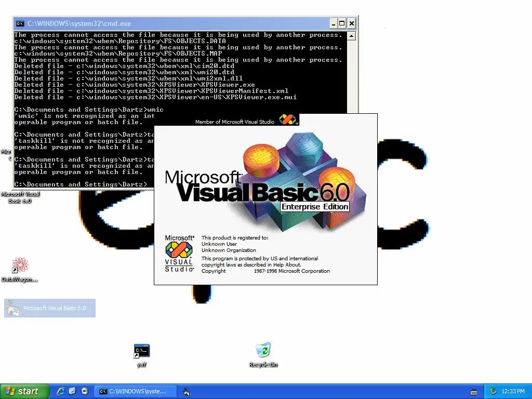Viewport: 532px width, 399px height.
Task: Click the cmd vertical scrollbar track
Action: [x=352, y=76]
